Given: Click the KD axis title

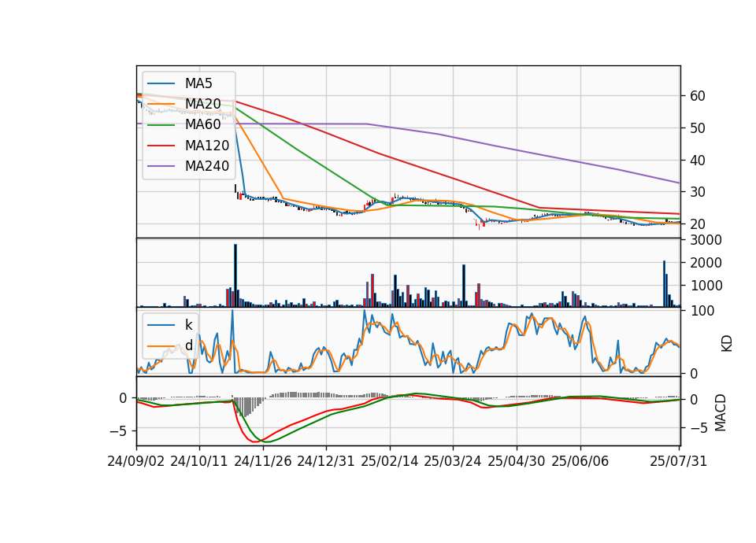Looking at the screenshot, I should [x=727, y=343].
